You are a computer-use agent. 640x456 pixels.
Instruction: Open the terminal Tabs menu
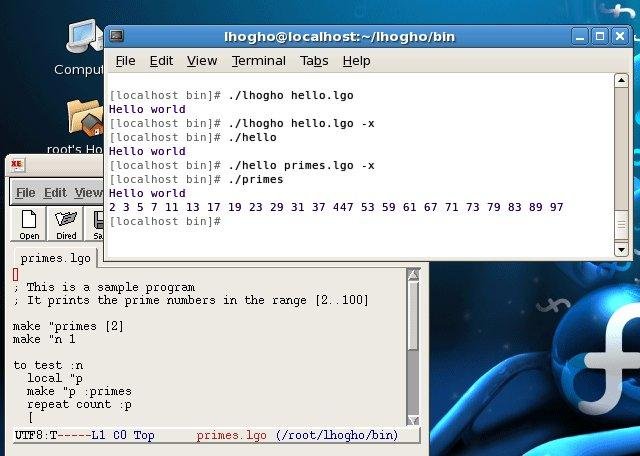[x=314, y=61]
